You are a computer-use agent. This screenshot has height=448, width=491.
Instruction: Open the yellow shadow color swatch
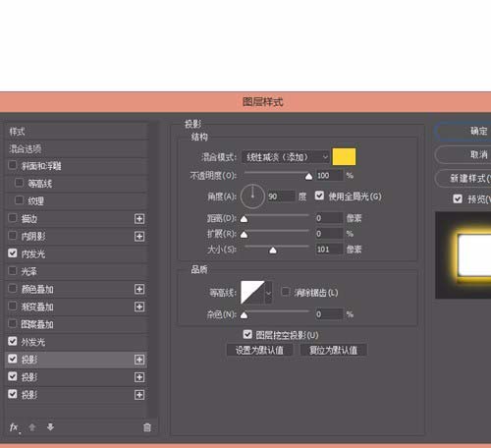coord(344,157)
